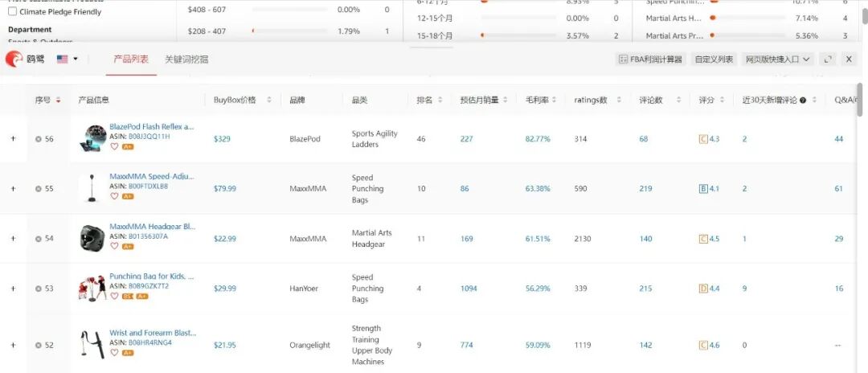Favorite Wrist and Forearm Blaster heart icon

[x=114, y=353]
